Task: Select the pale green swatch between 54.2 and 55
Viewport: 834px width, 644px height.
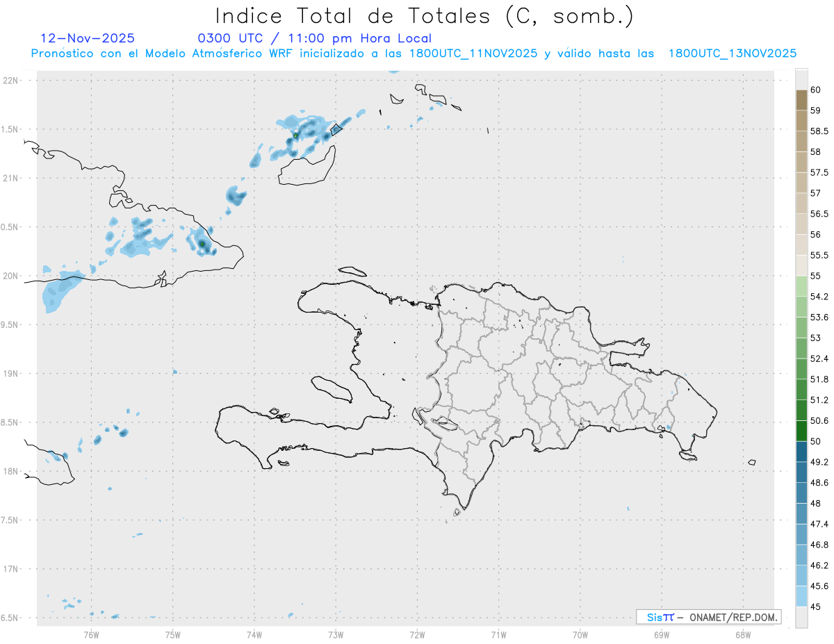Action: pyautogui.click(x=801, y=286)
